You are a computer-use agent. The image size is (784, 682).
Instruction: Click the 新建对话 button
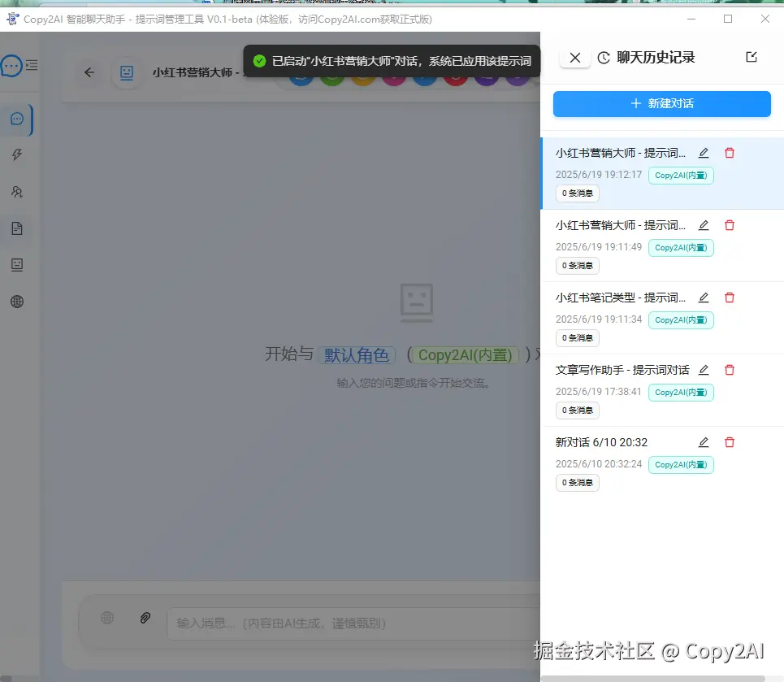pos(661,103)
